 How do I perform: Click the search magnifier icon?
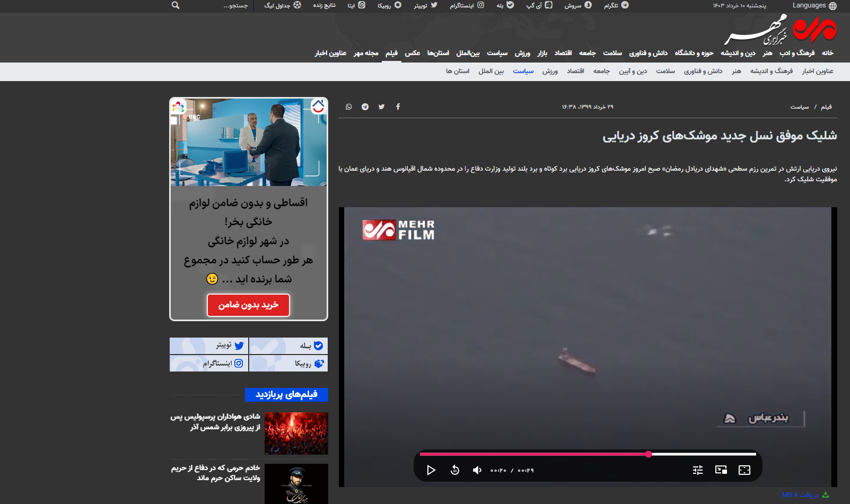176,5
